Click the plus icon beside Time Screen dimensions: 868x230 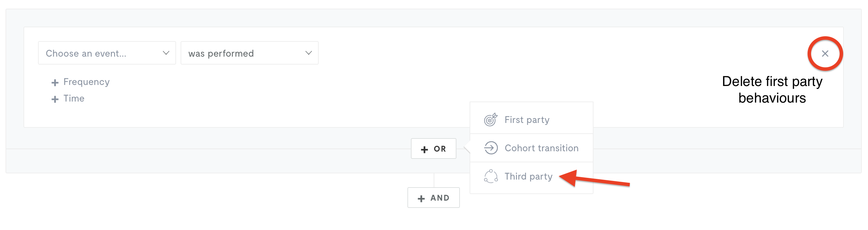(55, 99)
